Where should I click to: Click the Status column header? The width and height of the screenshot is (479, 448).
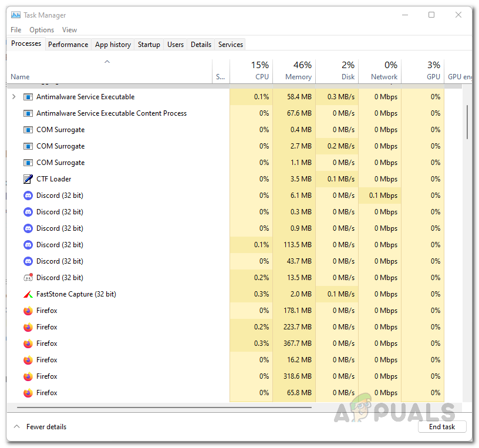click(221, 71)
